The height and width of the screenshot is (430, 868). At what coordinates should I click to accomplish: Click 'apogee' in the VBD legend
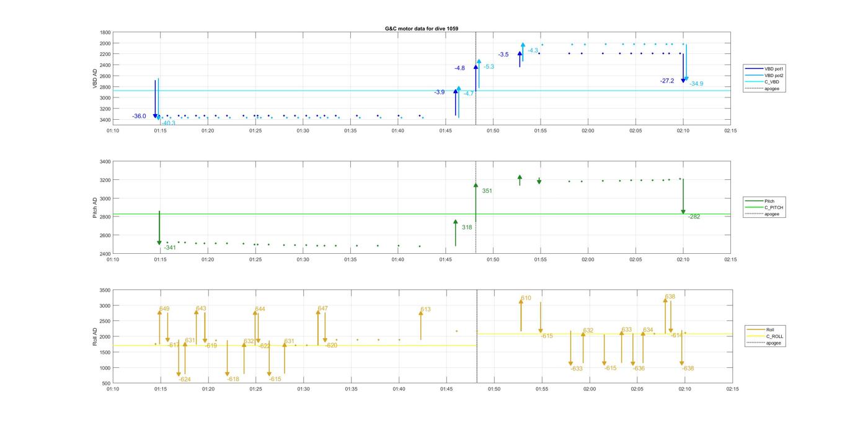coord(772,89)
